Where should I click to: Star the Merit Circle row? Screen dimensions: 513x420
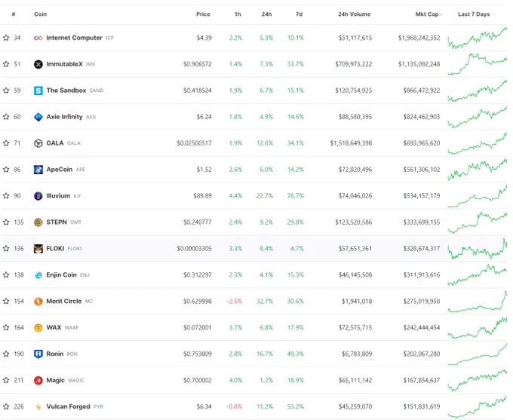(6, 302)
